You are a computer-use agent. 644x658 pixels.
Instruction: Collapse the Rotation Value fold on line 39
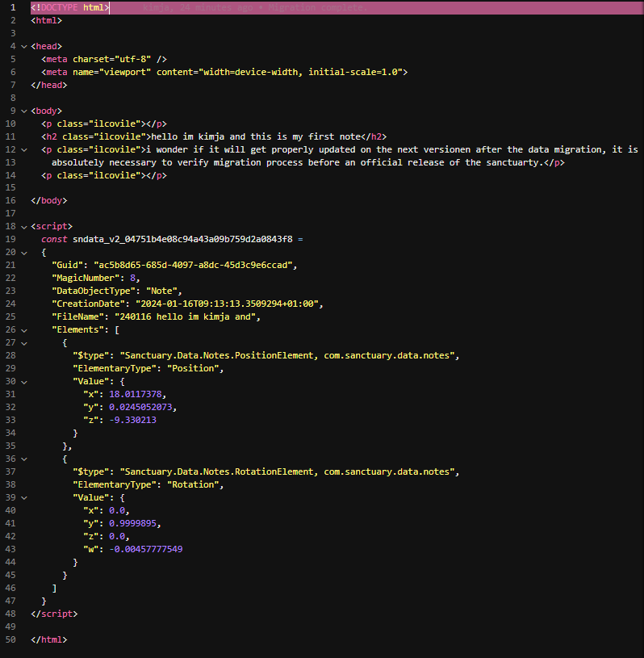[24, 498]
